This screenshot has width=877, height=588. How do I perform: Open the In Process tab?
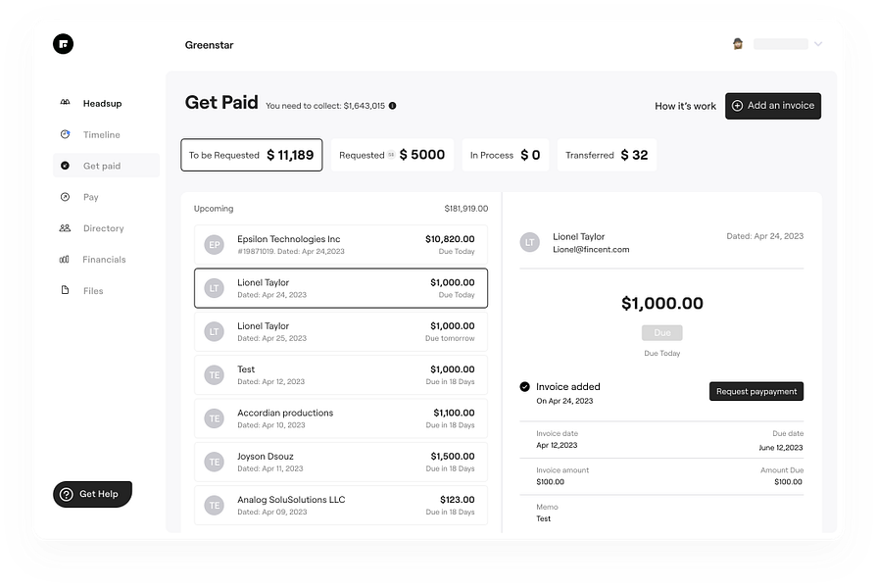tap(505, 155)
